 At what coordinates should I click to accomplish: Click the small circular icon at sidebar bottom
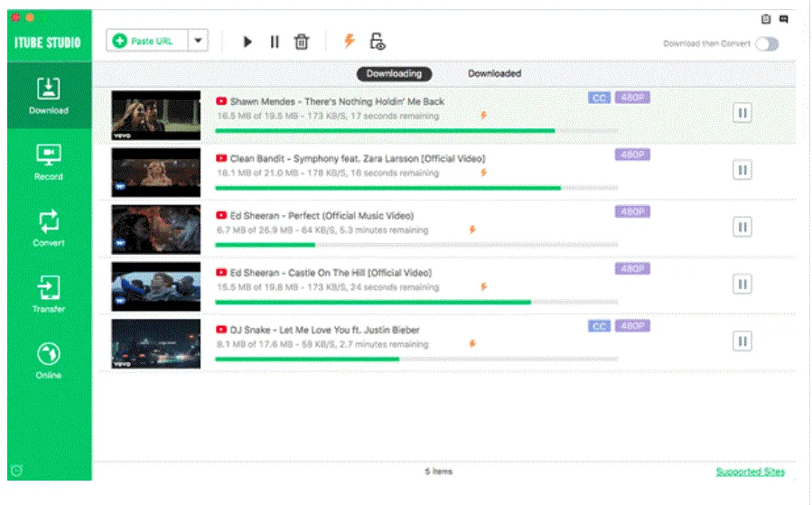(x=16, y=471)
